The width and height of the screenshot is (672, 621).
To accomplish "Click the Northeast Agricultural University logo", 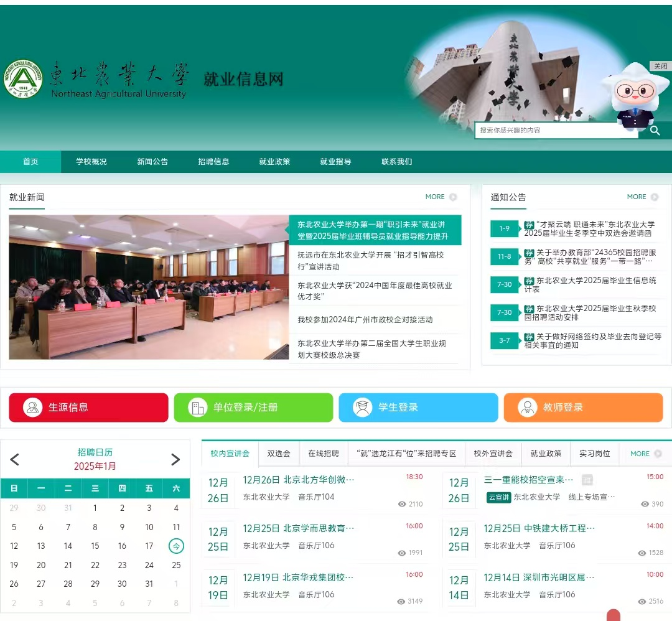I will click(x=23, y=79).
